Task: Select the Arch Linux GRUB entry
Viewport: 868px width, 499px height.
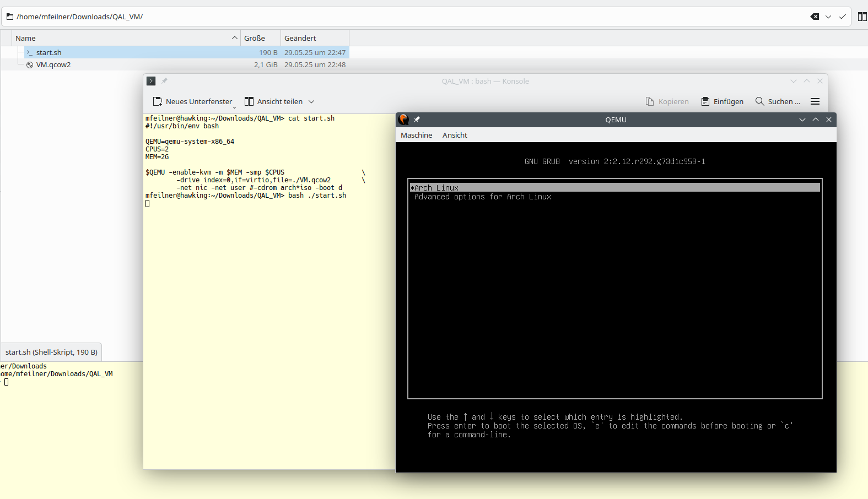Action: [x=615, y=188]
